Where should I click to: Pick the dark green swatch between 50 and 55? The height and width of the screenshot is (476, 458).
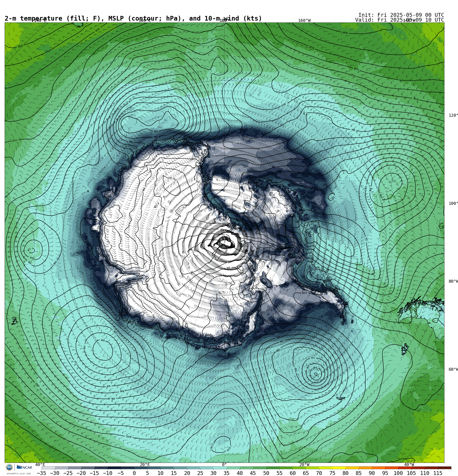(x=273, y=468)
